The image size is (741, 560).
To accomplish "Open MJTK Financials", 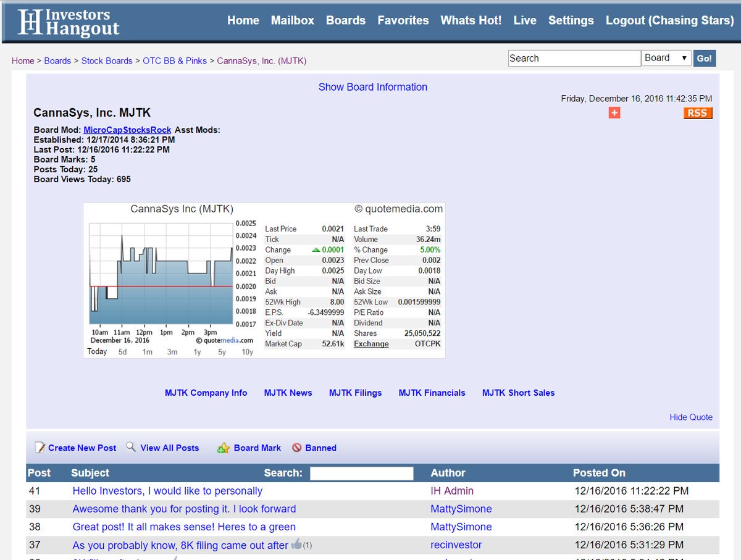I will click(432, 393).
